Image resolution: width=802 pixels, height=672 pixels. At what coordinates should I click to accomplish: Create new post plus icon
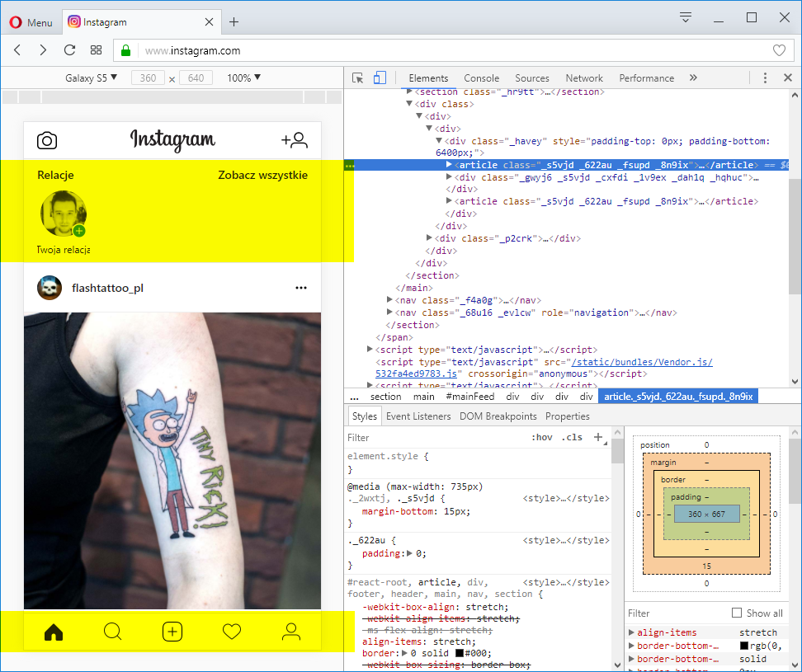(172, 632)
